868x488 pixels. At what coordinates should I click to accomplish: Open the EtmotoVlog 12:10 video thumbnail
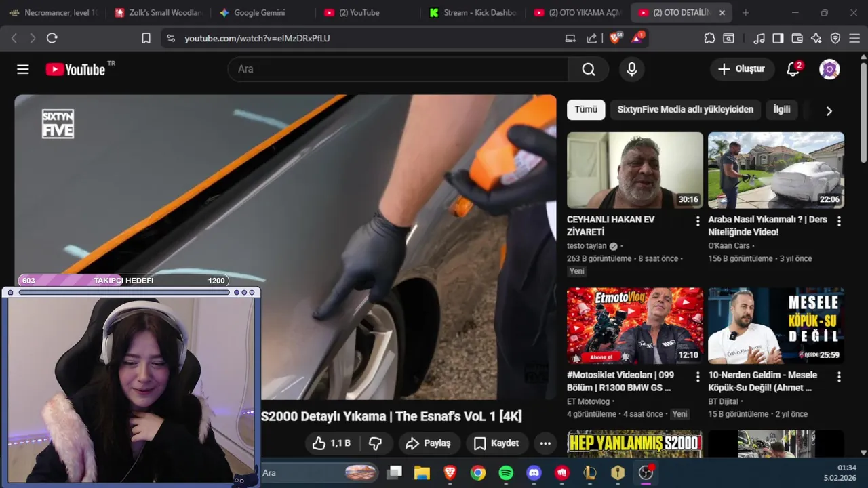coord(635,325)
